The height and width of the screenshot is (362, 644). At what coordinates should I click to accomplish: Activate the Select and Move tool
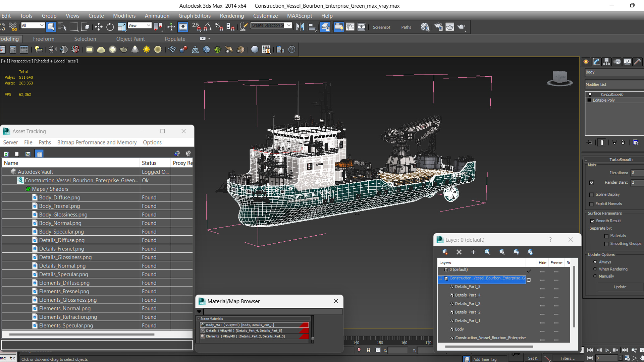point(99,27)
